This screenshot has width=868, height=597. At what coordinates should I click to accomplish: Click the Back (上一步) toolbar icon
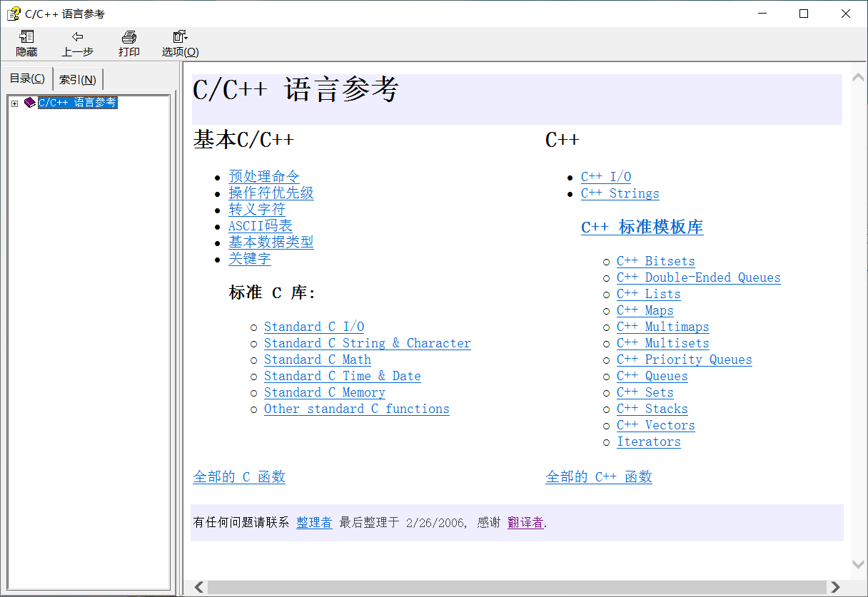click(77, 42)
